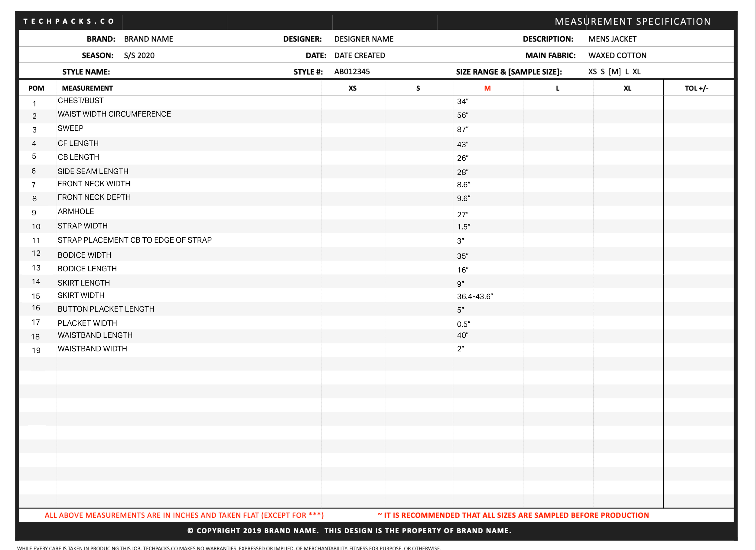Screen dimensions: 756x550
Task: Click the TECHPACKS.CO logo text
Action: coord(68,21)
